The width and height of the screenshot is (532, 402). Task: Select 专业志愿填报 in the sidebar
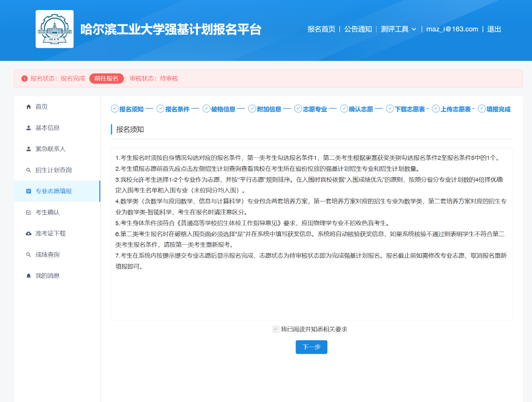54,191
